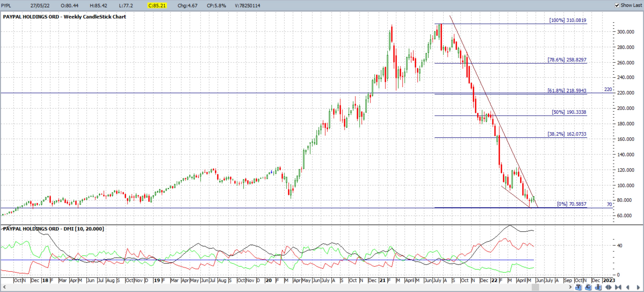
Task: Click the 22 year marker on time axis
Action: pyautogui.click(x=494, y=280)
